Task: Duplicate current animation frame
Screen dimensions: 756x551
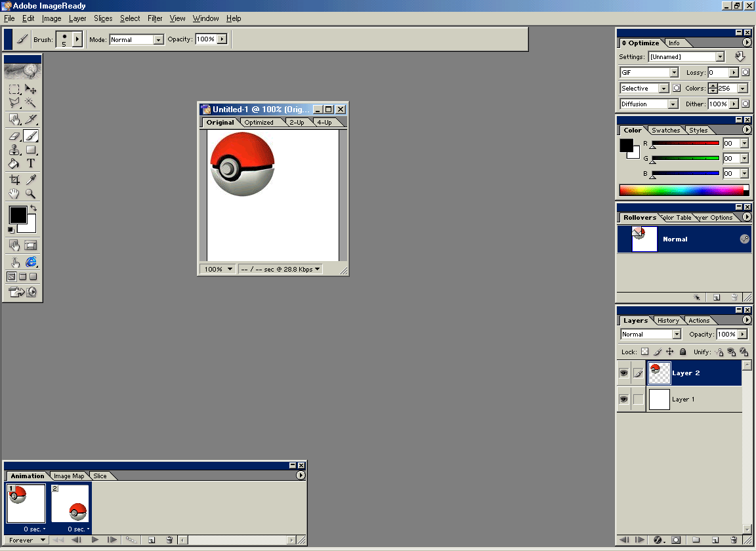Action: tap(152, 540)
